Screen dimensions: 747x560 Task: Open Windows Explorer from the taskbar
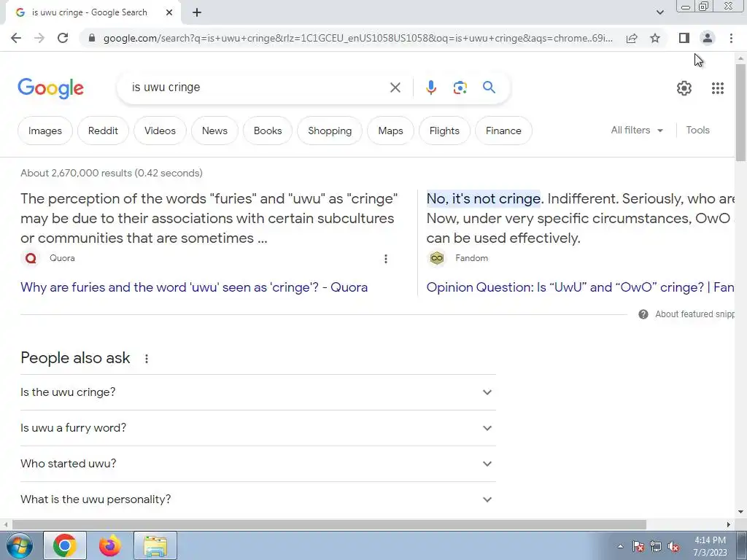tap(155, 545)
